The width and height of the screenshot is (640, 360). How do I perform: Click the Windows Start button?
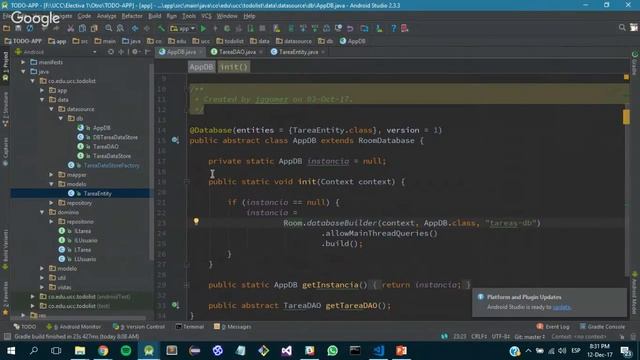(11, 351)
